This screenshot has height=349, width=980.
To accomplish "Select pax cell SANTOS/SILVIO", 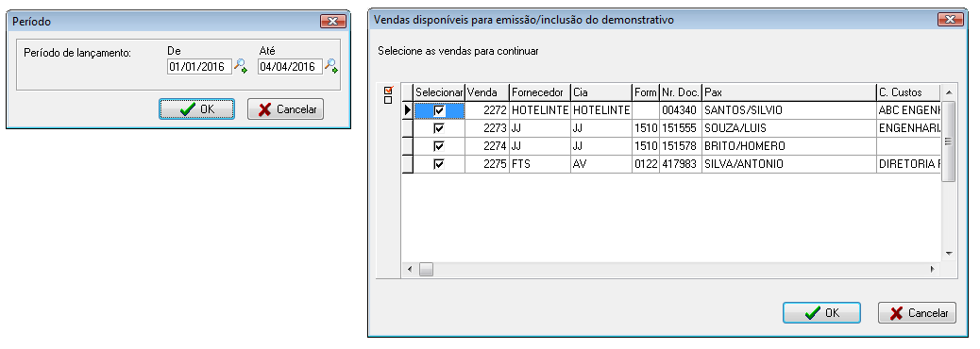I will click(788, 110).
